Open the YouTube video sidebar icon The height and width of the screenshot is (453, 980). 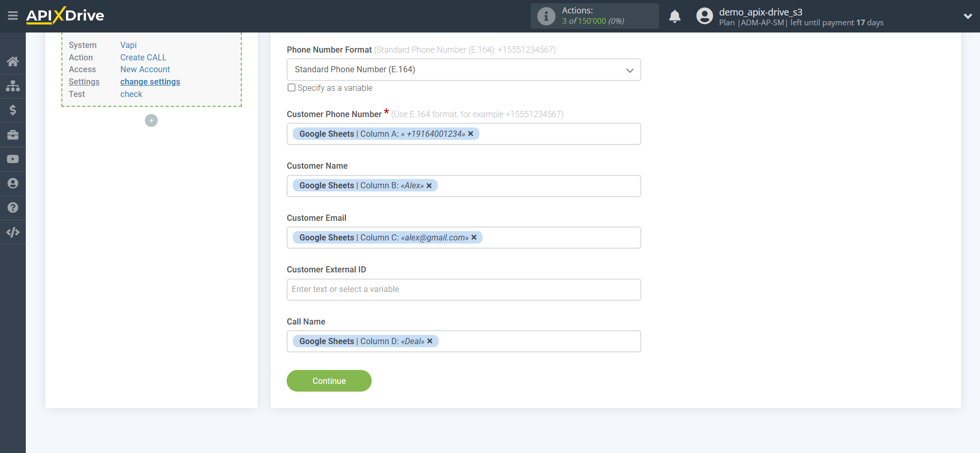[13, 159]
